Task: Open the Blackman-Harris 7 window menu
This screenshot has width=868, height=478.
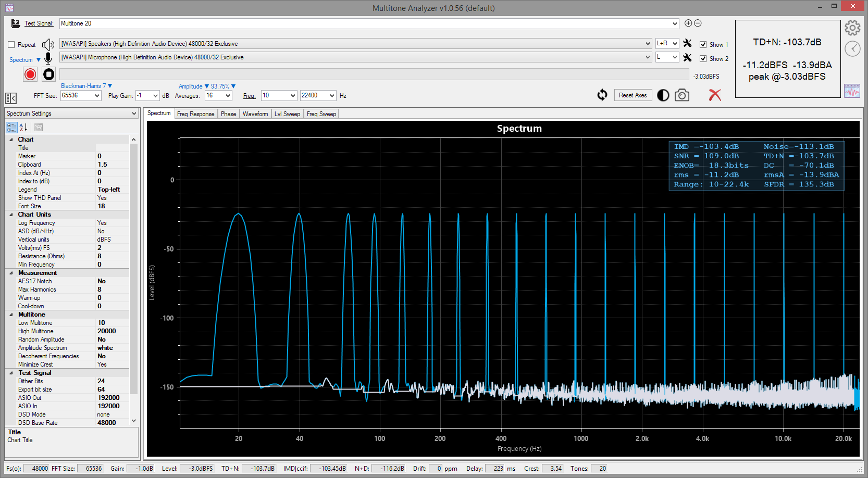Action: (x=86, y=86)
